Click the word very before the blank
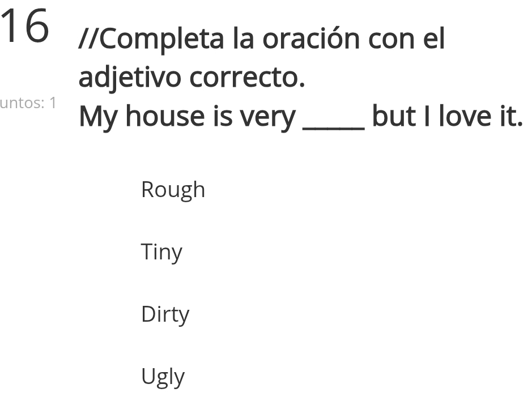This screenshot has height=401, width=532. click(x=267, y=117)
